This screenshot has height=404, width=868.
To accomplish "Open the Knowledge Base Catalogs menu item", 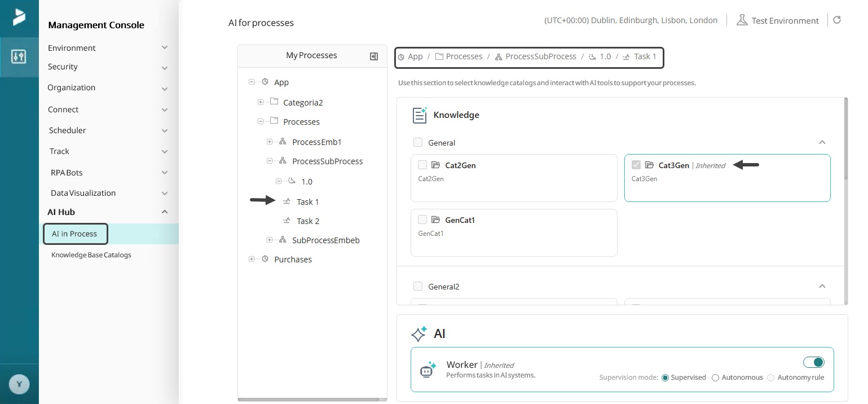I will coord(91,255).
